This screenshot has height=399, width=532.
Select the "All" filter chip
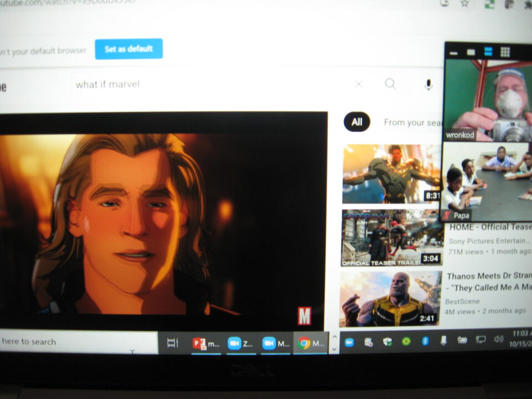coord(357,122)
